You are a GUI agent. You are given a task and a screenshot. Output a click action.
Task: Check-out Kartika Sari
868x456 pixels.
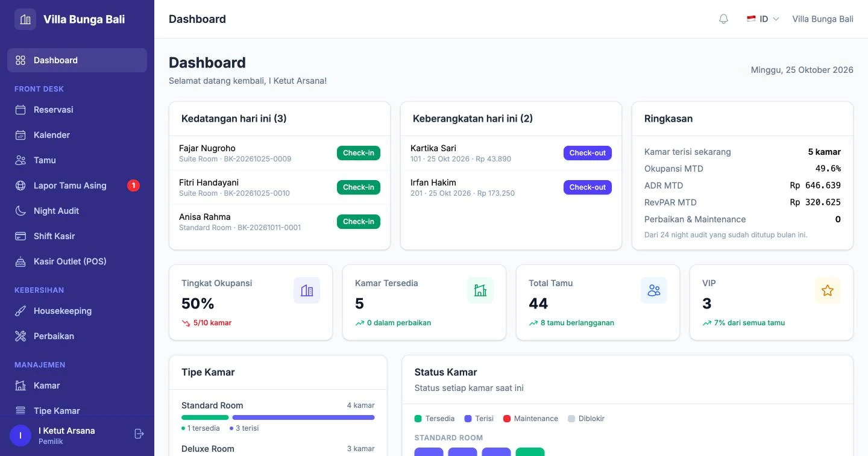point(588,153)
